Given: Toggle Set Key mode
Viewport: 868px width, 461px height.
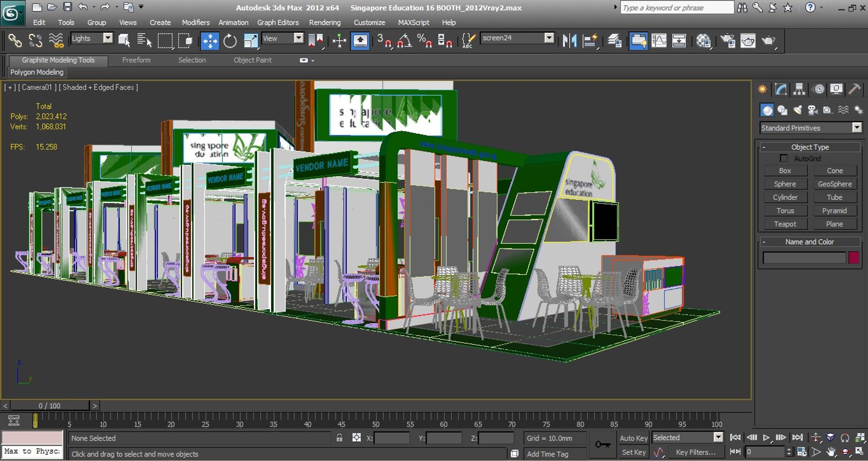Looking at the screenshot, I should 633,452.
